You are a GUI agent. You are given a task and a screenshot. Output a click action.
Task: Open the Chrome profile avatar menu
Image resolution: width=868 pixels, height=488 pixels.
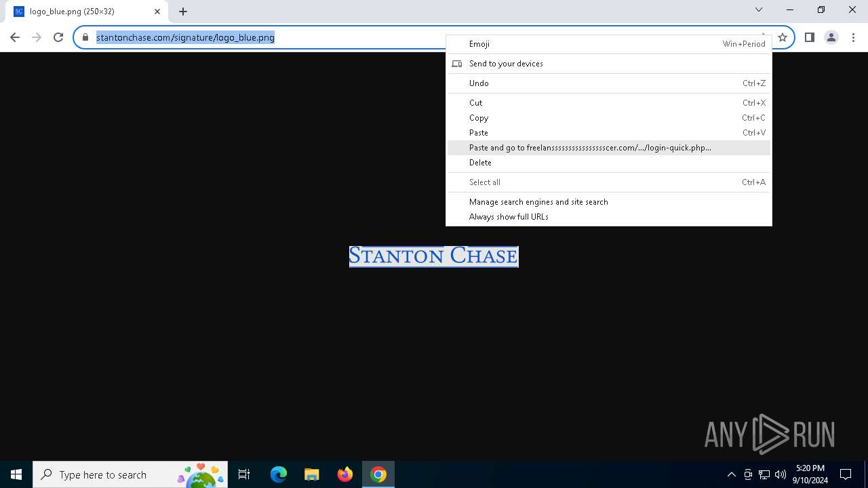click(831, 37)
